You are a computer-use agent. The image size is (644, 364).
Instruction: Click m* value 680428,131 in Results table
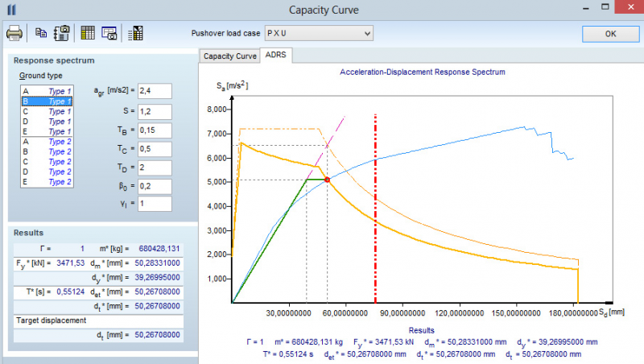click(159, 249)
